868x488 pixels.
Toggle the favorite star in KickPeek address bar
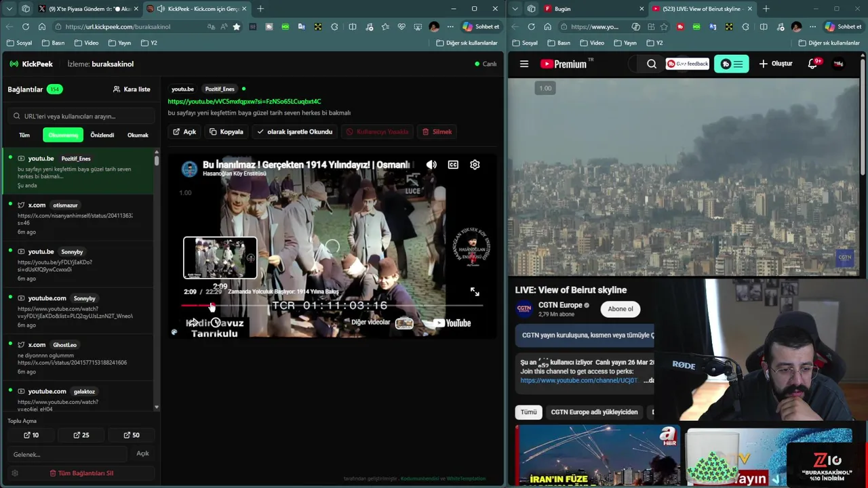236,26
